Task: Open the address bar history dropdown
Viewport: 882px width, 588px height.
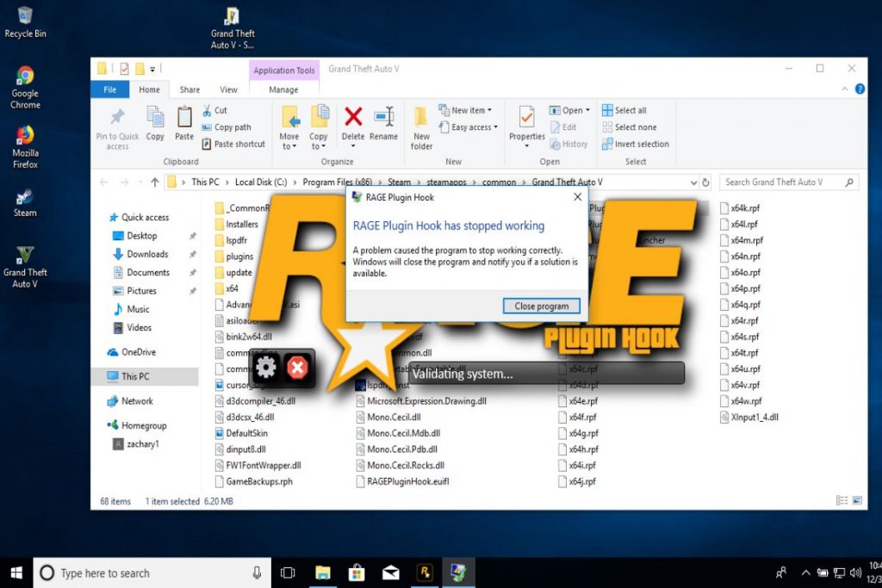Action: pyautogui.click(x=693, y=183)
